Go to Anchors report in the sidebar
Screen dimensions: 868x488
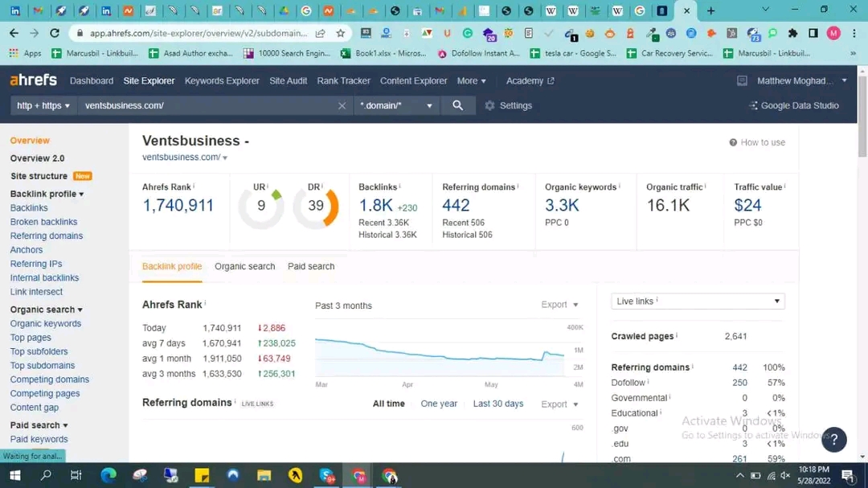pos(26,250)
